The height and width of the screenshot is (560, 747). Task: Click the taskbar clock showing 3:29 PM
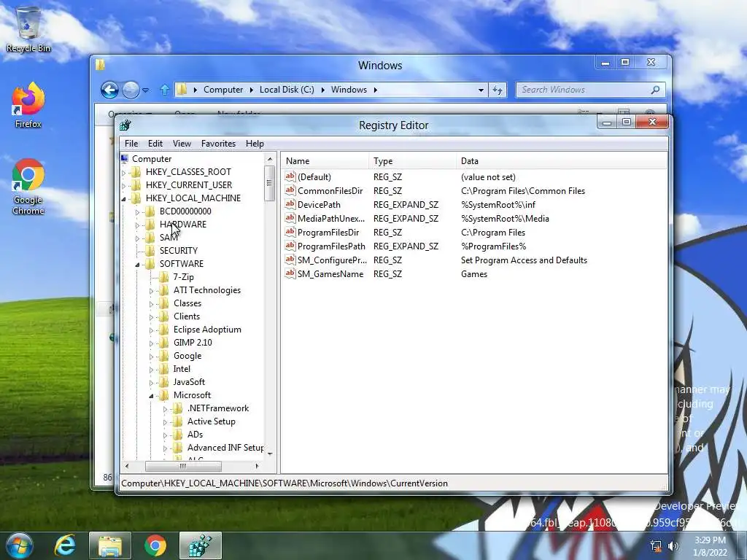(x=711, y=546)
